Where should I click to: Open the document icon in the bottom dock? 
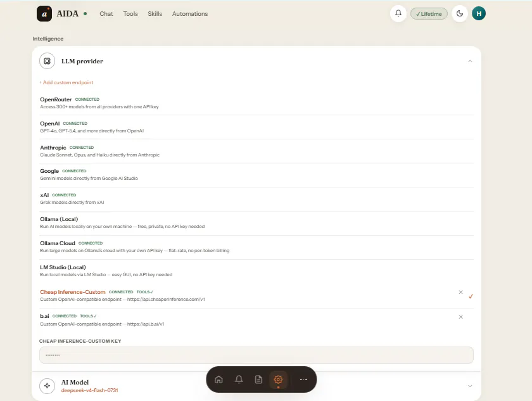point(258,379)
